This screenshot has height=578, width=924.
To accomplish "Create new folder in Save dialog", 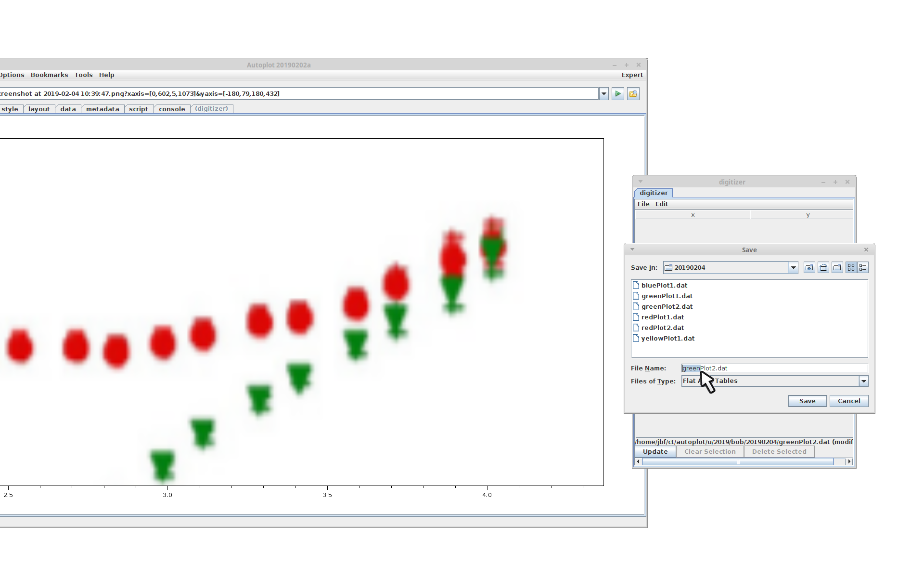I will click(x=837, y=268).
